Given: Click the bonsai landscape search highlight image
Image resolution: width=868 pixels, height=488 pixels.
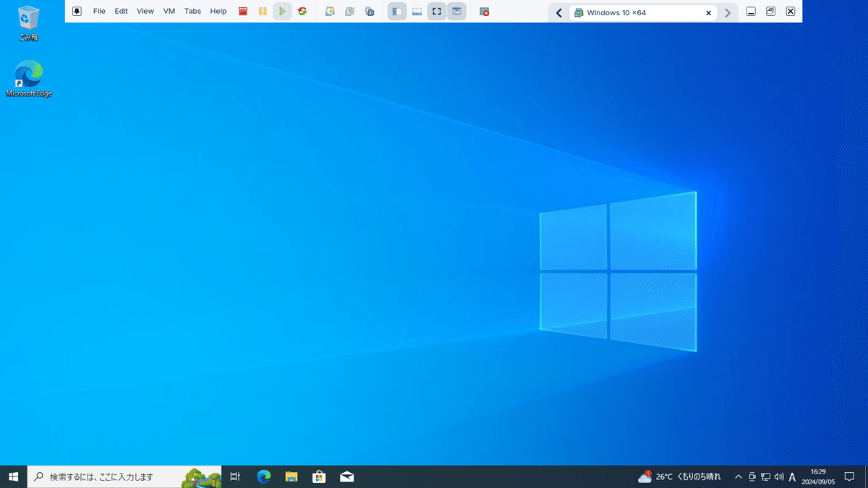Looking at the screenshot, I should (201, 476).
